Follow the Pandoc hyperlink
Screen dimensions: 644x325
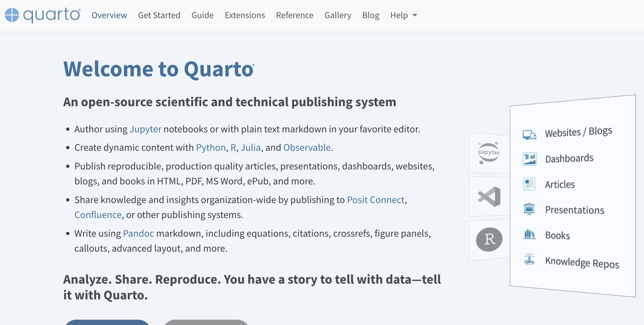coord(138,233)
